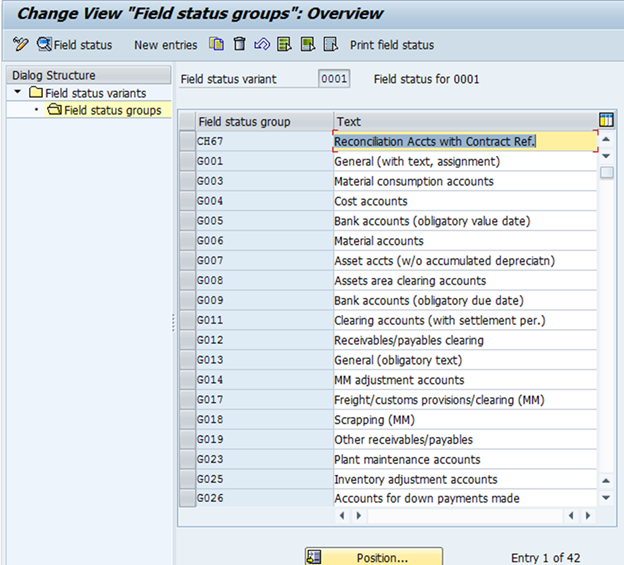Click 'Clearing accounts (with settlement per.)' cell
The image size is (624, 565).
coord(465,320)
